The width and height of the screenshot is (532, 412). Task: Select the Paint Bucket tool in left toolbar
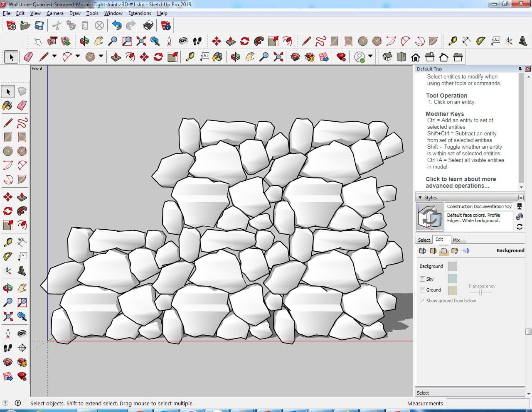[7, 105]
